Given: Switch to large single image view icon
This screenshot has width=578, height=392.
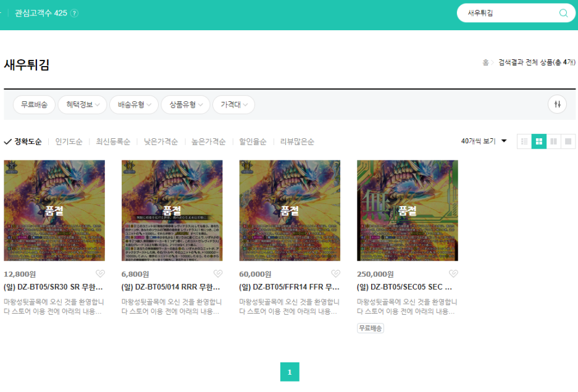Looking at the screenshot, I should coord(568,141).
